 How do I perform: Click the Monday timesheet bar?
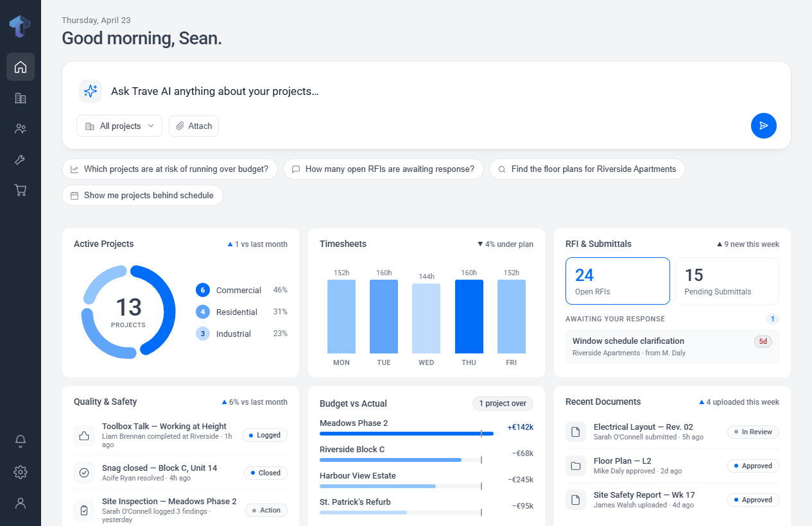click(341, 316)
